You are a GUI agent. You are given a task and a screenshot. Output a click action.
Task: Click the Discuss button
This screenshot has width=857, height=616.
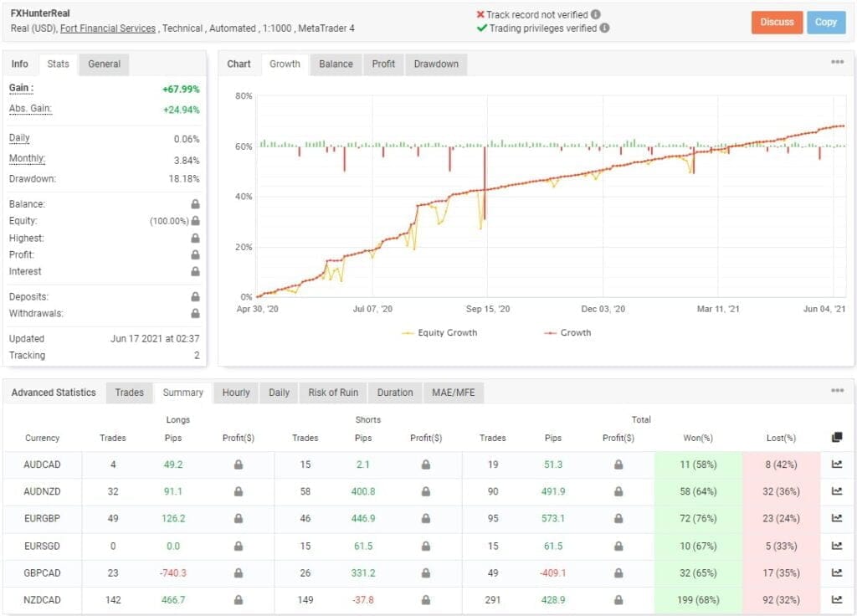coord(777,23)
